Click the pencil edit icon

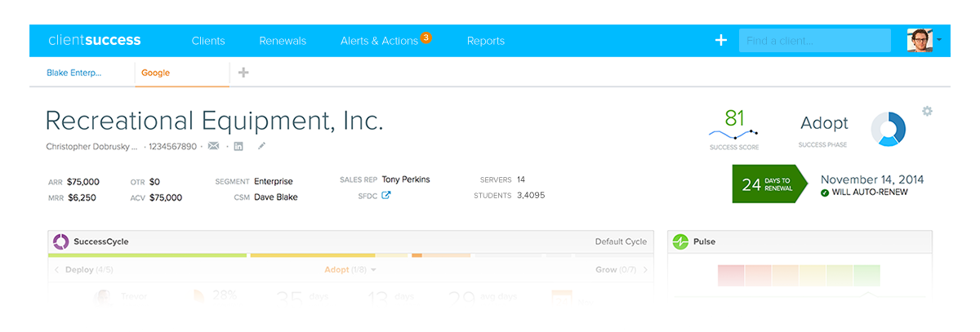261,146
